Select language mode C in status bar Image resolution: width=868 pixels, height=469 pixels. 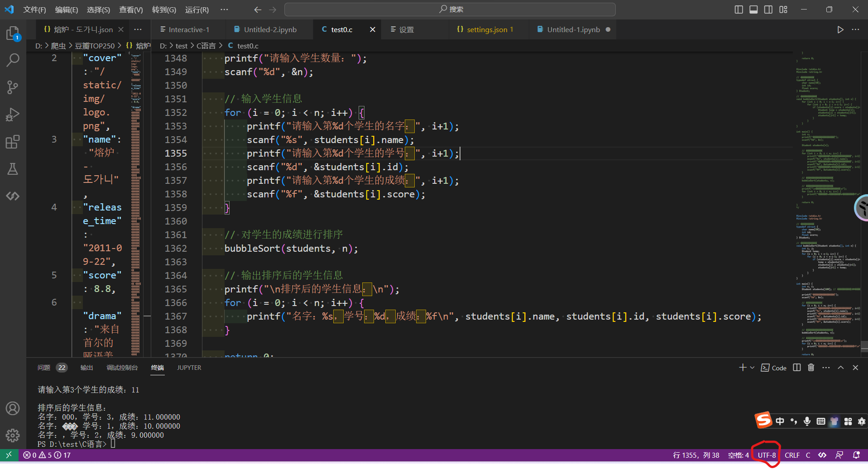808,455
